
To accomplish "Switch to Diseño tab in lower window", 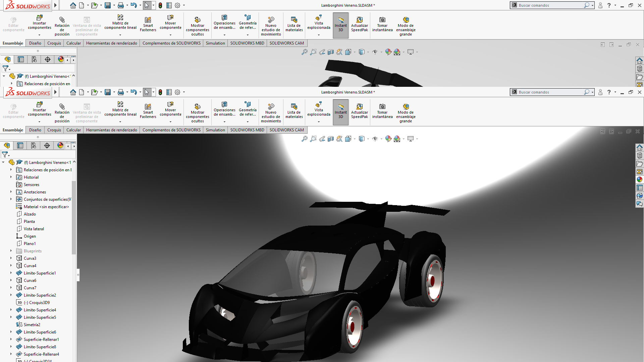I will [35, 130].
